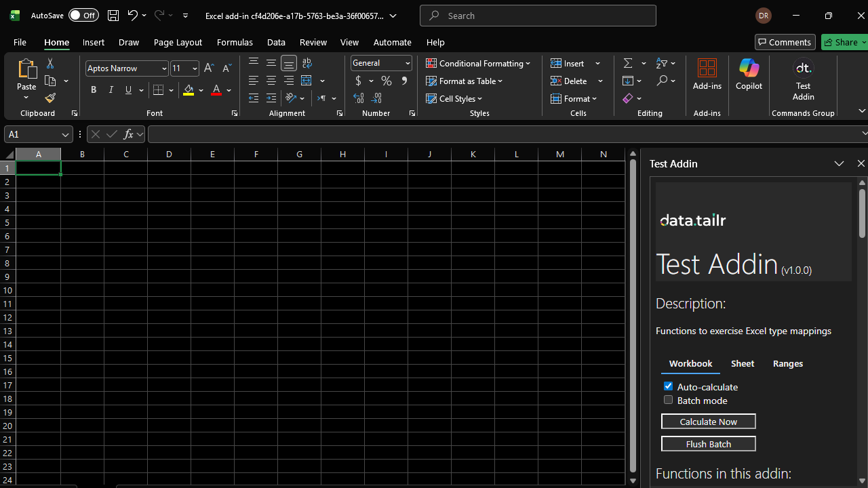Launch the Test Addin from Commands Group

[x=803, y=76]
